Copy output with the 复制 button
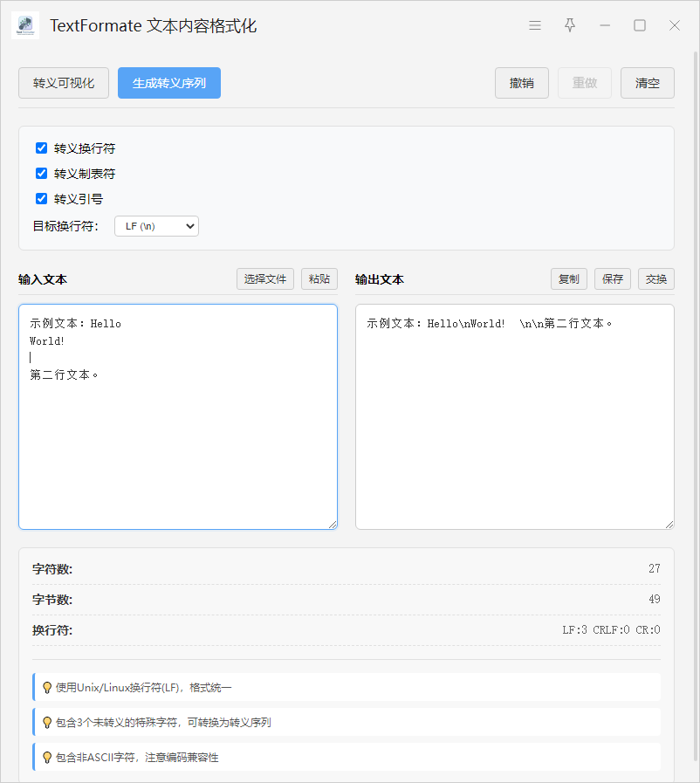This screenshot has width=700, height=783. (568, 278)
